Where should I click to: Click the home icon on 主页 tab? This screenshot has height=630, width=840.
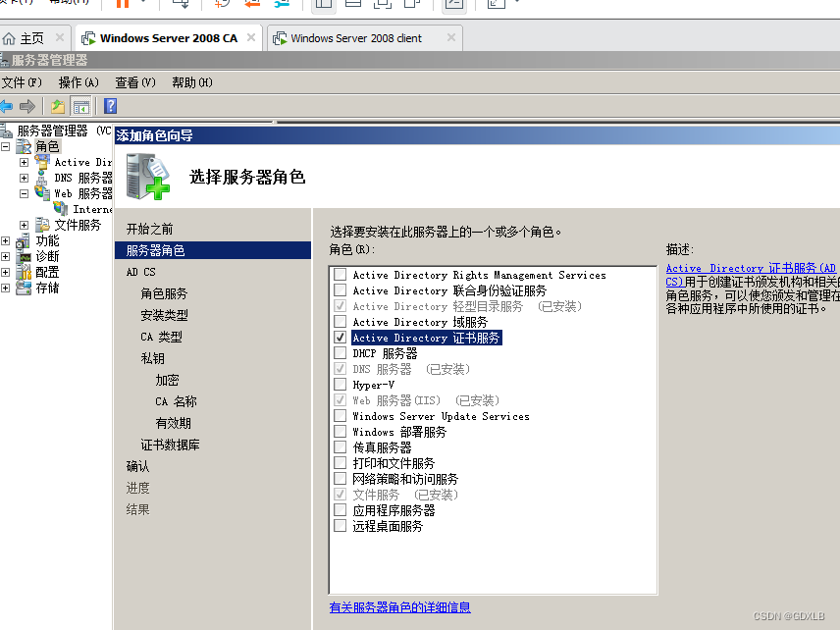pos(9,38)
